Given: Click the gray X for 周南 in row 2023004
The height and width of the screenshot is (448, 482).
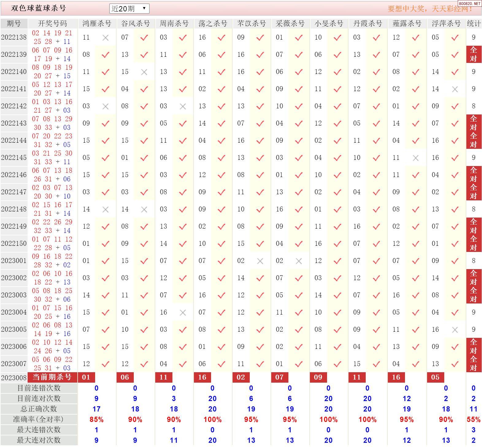Looking at the screenshot, I should pyautogui.click(x=183, y=313).
